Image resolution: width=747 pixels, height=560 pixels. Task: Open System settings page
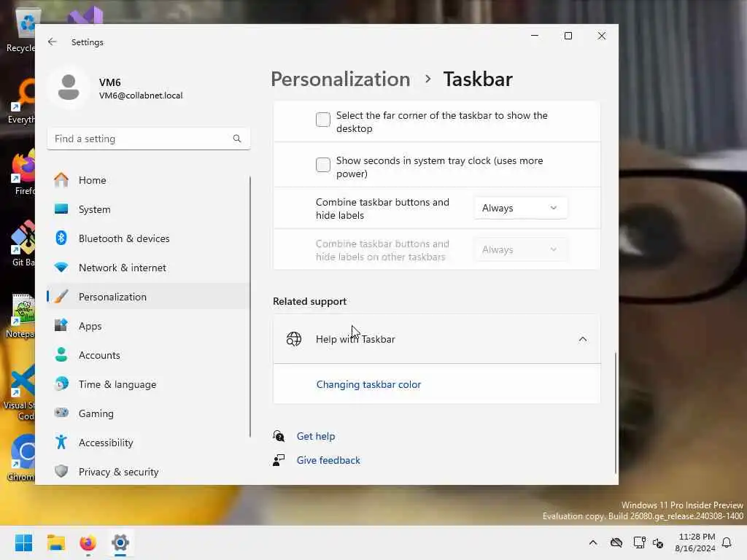(148, 209)
